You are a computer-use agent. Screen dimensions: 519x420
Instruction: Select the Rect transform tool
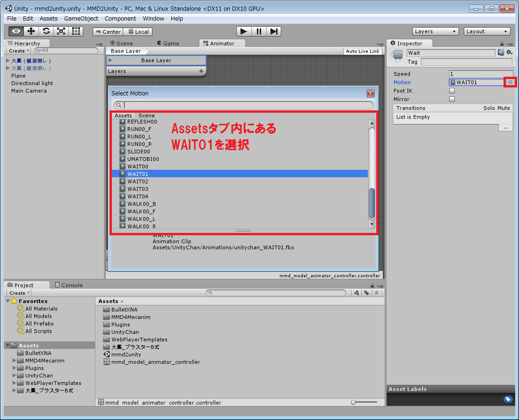(x=76, y=31)
